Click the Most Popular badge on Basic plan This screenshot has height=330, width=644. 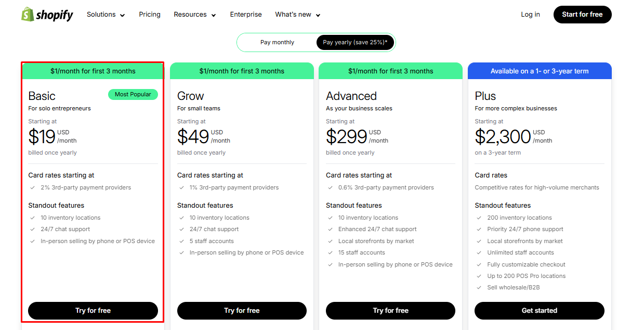[x=133, y=94]
